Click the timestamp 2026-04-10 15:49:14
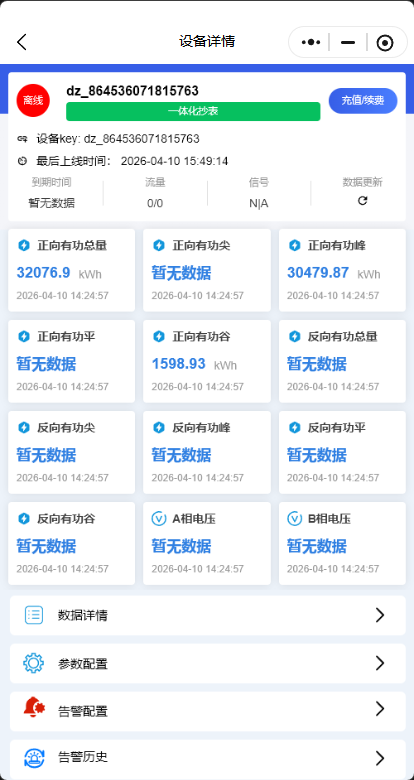 point(175,161)
